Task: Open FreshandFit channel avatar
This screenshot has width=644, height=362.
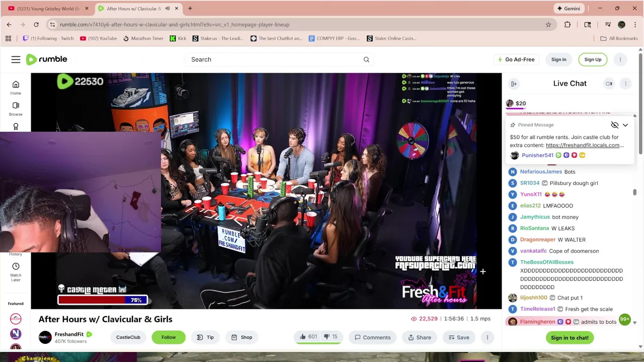Action: [45, 337]
